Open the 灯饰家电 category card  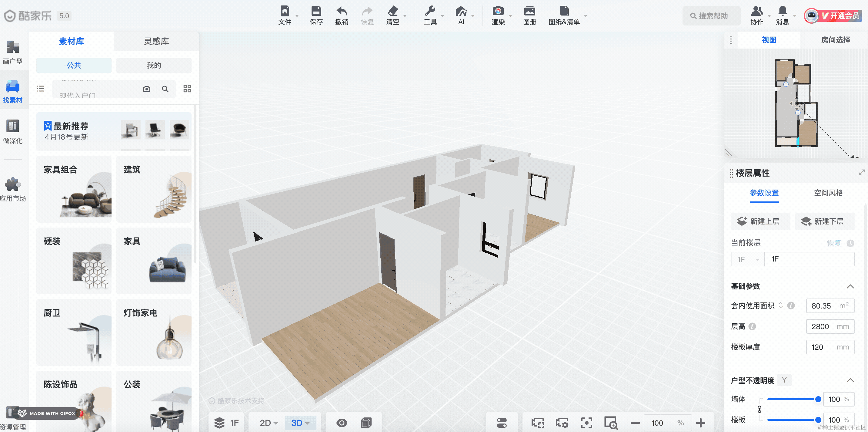[154, 332]
